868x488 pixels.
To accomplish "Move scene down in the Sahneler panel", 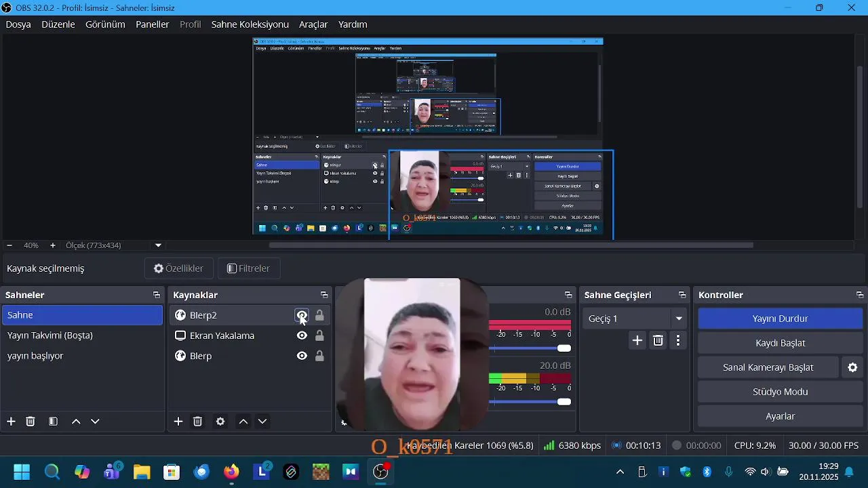I will pos(95,422).
